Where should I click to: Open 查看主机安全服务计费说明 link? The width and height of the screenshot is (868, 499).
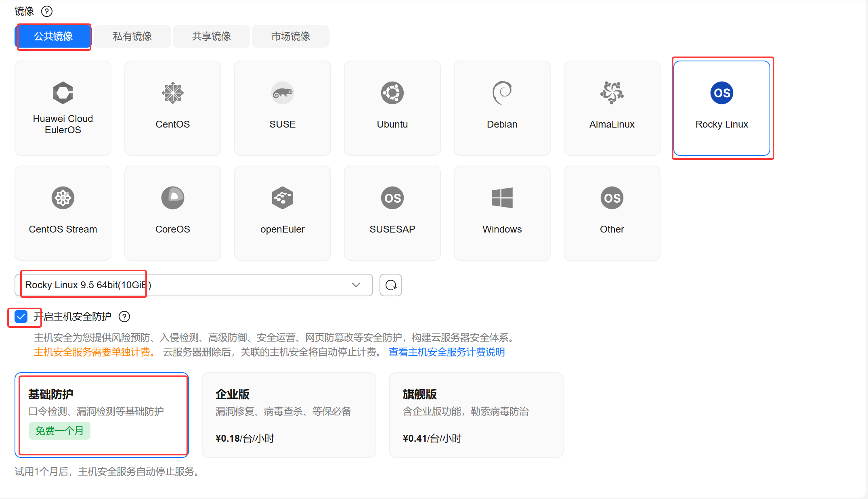pos(447,352)
